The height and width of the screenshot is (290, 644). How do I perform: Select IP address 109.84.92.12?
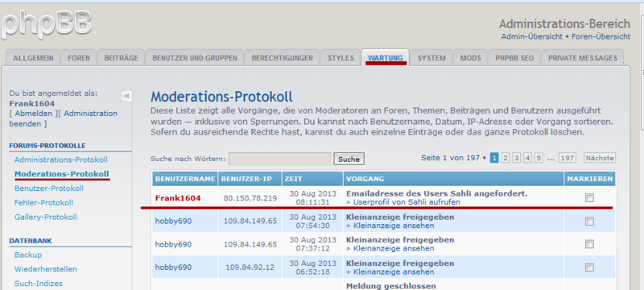250,267
